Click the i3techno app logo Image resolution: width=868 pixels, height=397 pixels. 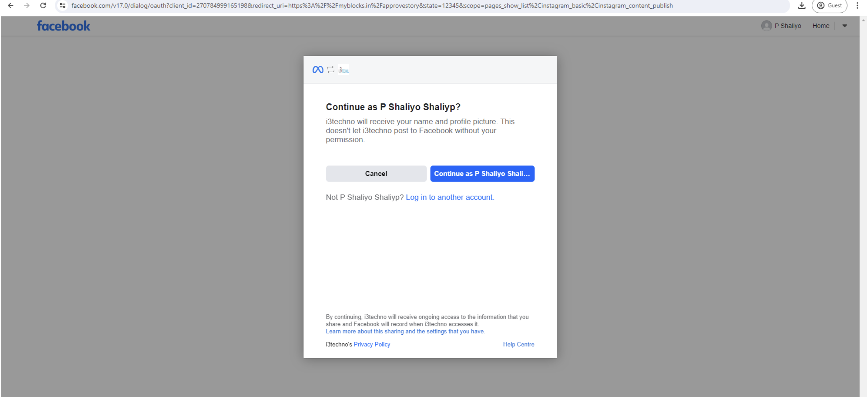[x=343, y=70]
